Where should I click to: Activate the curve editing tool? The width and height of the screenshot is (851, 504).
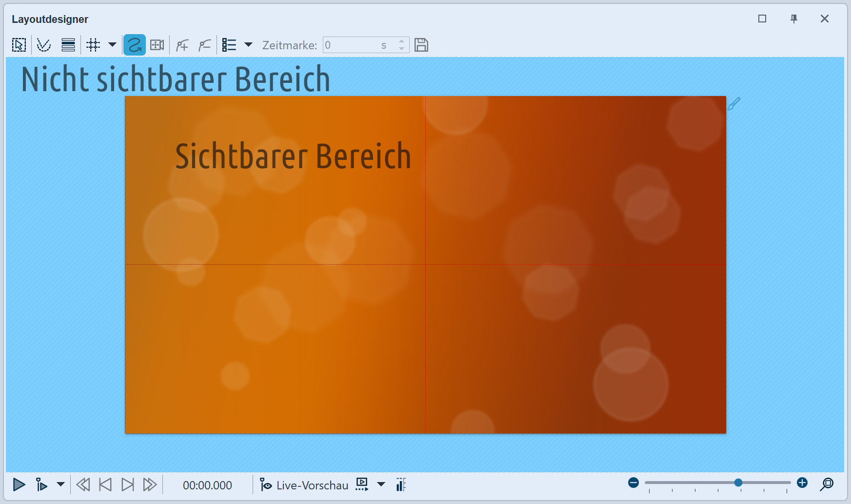click(x=43, y=45)
